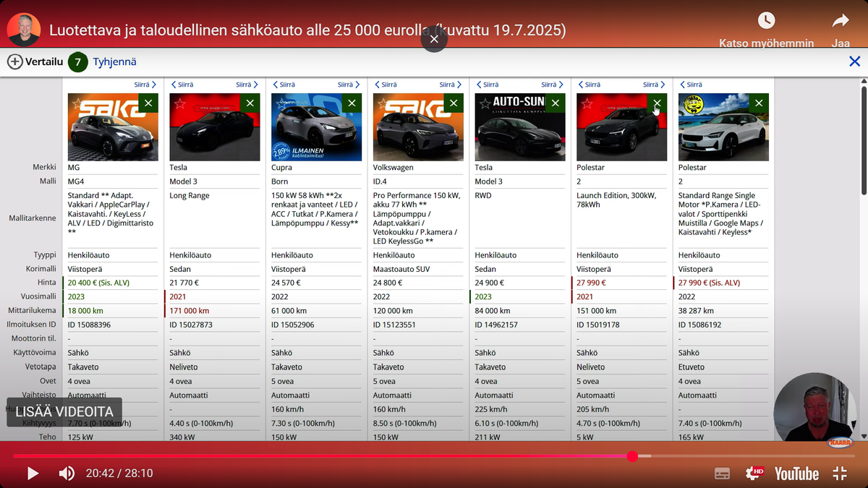The width and height of the screenshot is (868, 488).
Task: Exit fullscreen mode
Action: pos(840,474)
